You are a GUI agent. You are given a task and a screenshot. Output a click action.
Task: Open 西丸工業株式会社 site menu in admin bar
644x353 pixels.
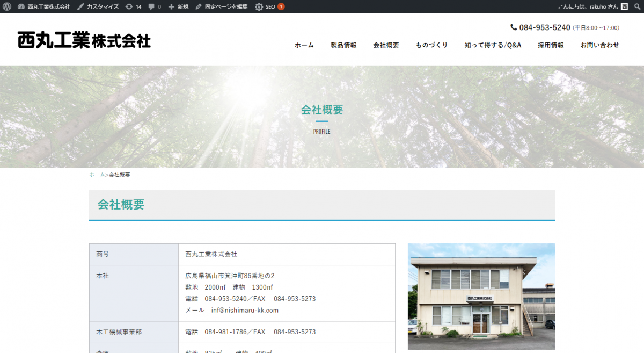[x=44, y=6]
